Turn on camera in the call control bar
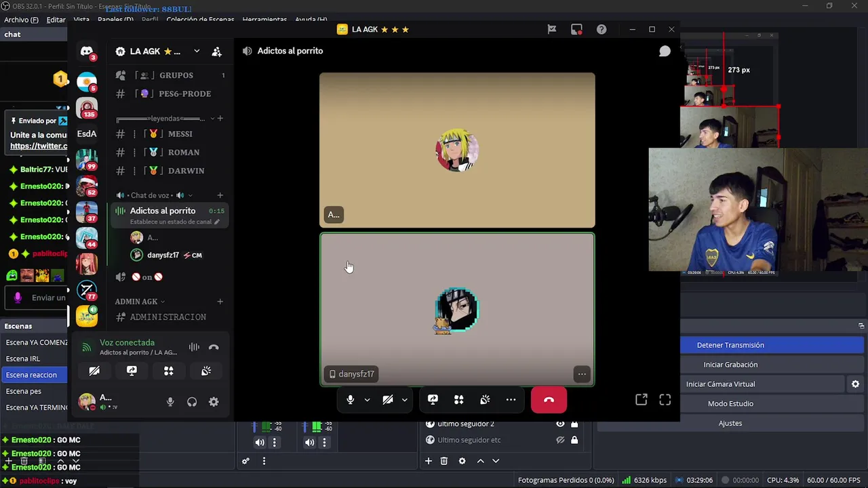This screenshot has height=488, width=868. (x=387, y=400)
